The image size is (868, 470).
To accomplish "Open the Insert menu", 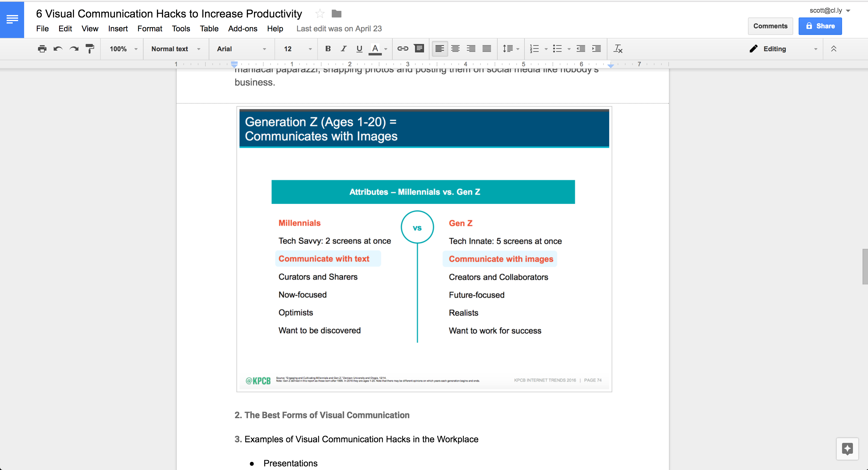I will [118, 29].
